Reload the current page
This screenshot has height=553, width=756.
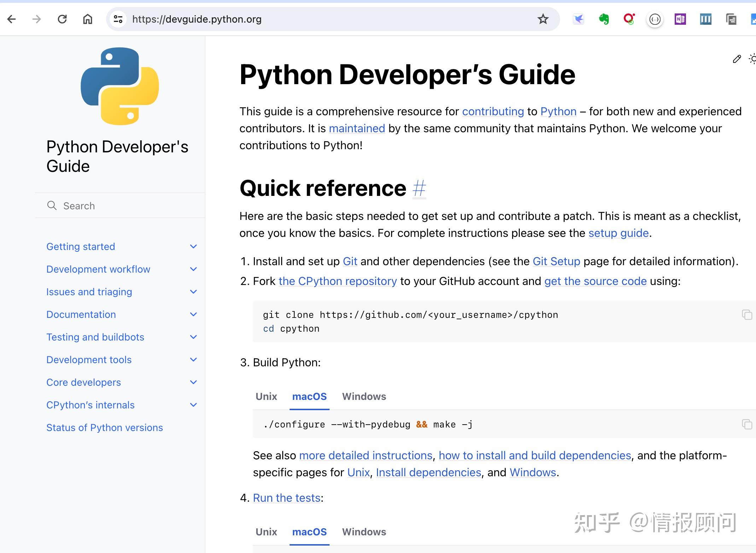[62, 19]
